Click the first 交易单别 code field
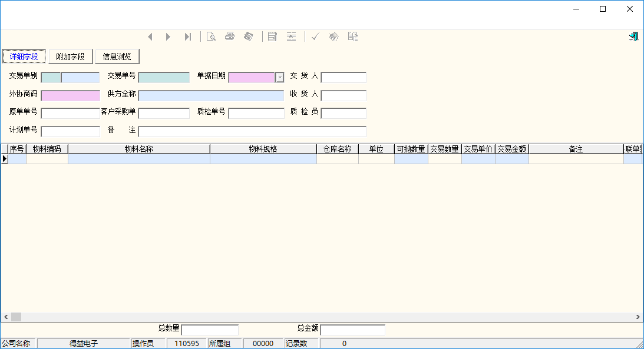This screenshot has height=349, width=644. [x=51, y=78]
